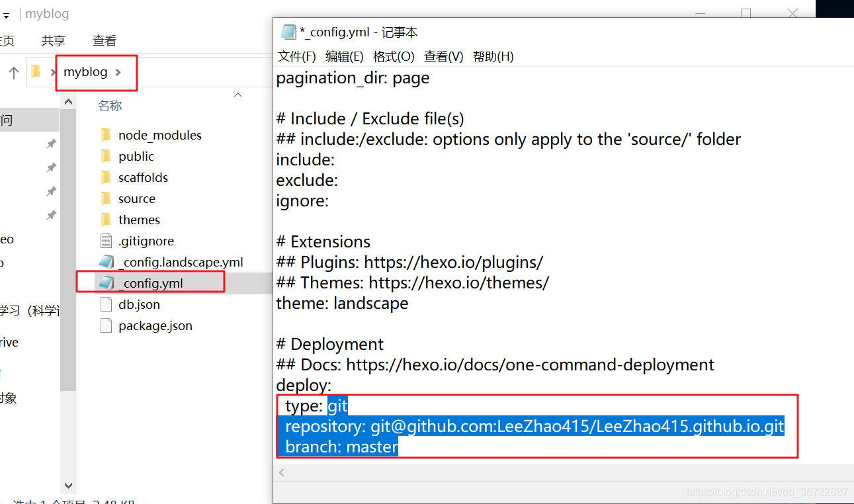Screen dimensions: 854x504
Task: Click the sort arrow above the 名称 column
Action: click(237, 95)
